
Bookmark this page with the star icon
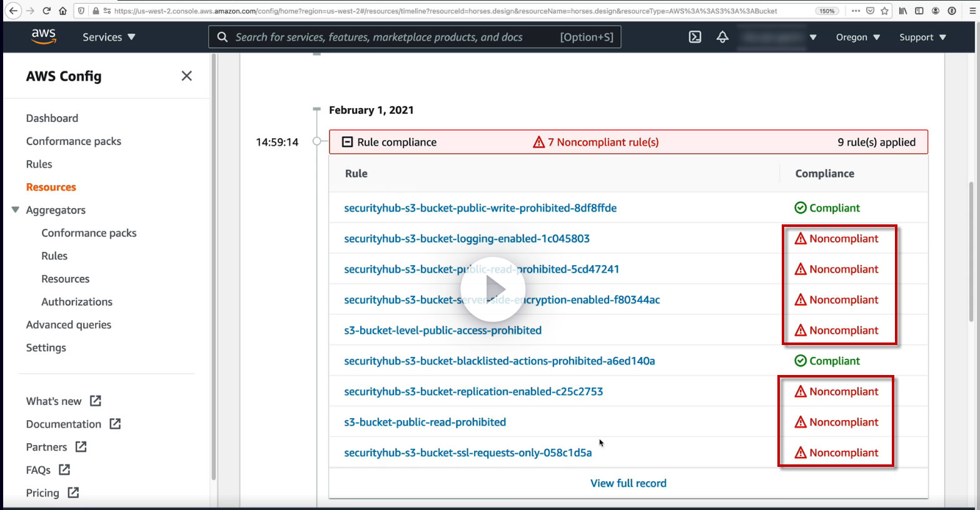[x=884, y=11]
